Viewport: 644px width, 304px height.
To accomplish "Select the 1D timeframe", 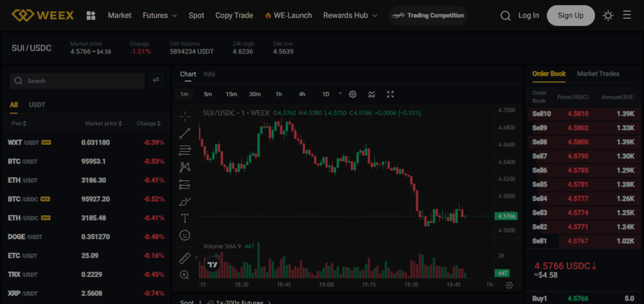I will [x=326, y=95].
